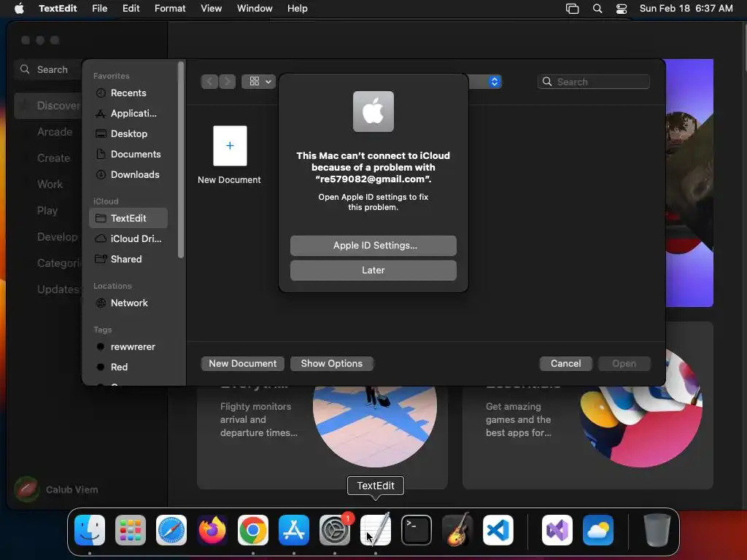Open the Window menu

(255, 9)
